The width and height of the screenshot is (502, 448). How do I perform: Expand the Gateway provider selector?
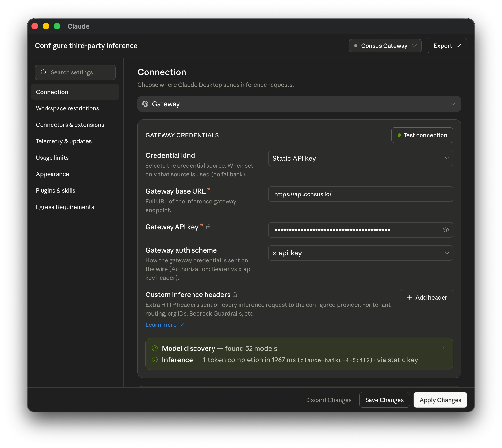[299, 104]
